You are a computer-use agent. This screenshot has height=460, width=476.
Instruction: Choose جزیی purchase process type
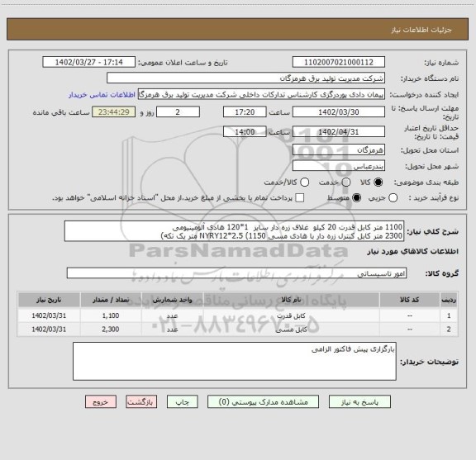(x=393, y=198)
